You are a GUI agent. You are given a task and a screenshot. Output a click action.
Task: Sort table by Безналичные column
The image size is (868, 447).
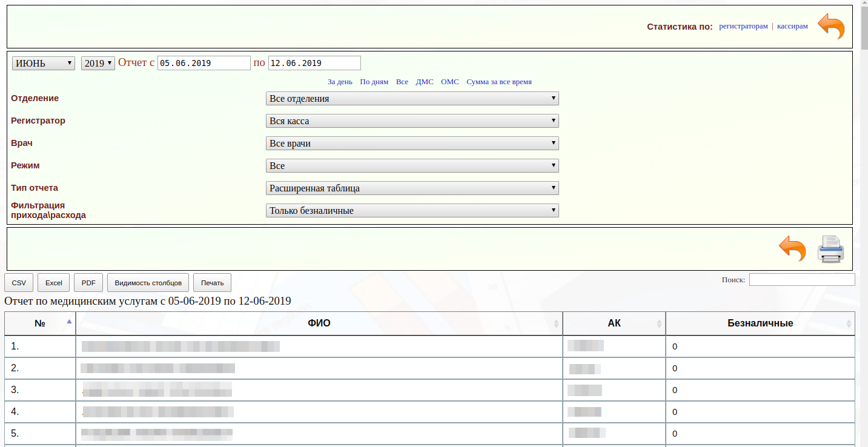760,323
